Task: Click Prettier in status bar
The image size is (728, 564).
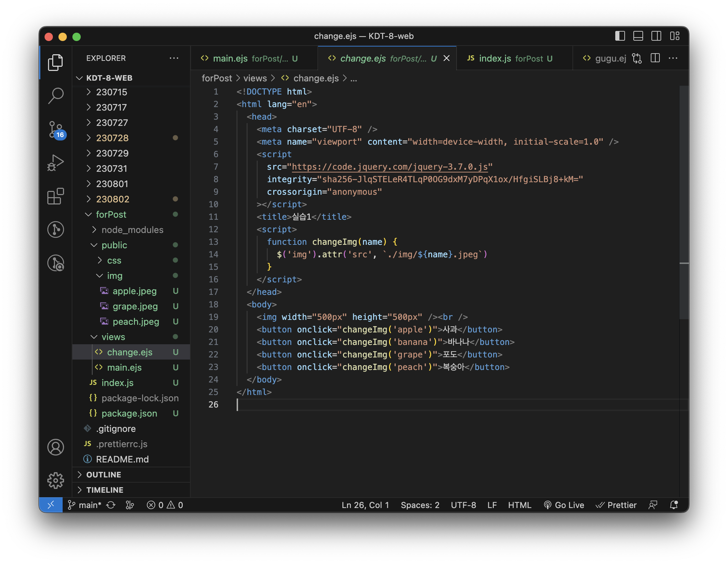Action: tap(616, 505)
